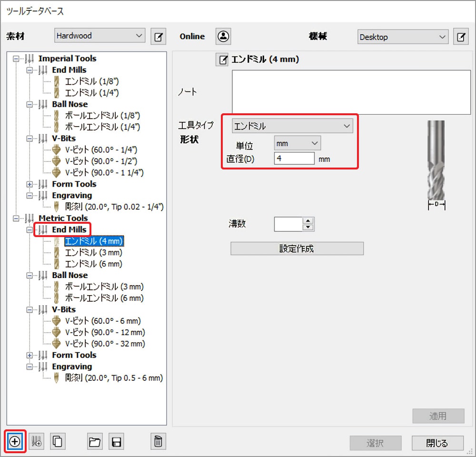Open the 工具タイプ dropdown
Screen dimensions: 476x457
292,126
